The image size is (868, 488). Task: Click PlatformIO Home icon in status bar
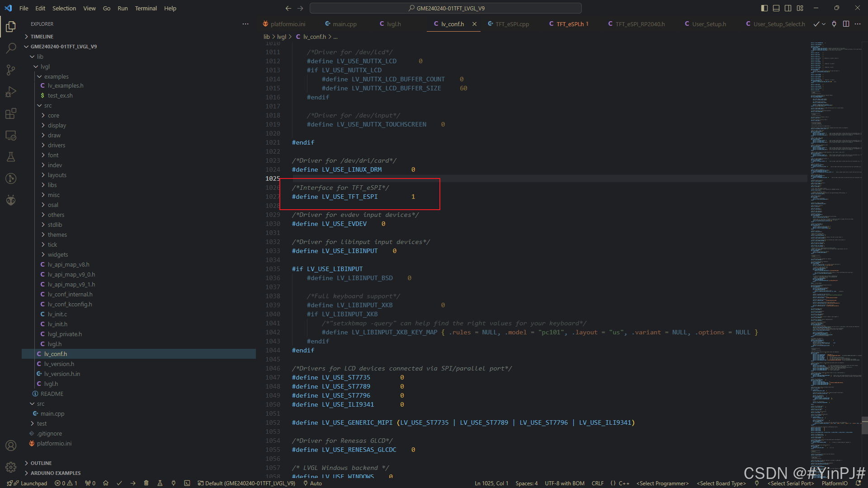(106, 483)
